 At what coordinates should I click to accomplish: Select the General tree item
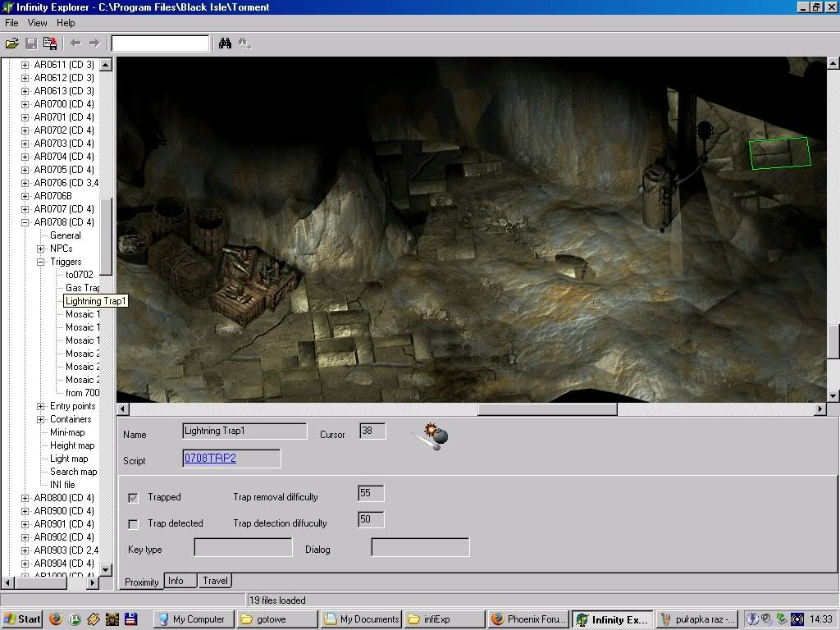coord(66,235)
